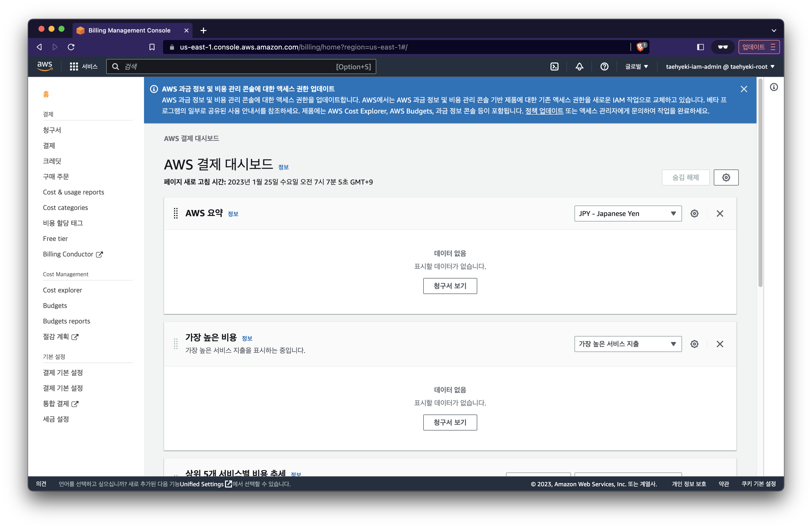812x528 pixels.
Task: Click the site lock icon
Action: tap(172, 47)
